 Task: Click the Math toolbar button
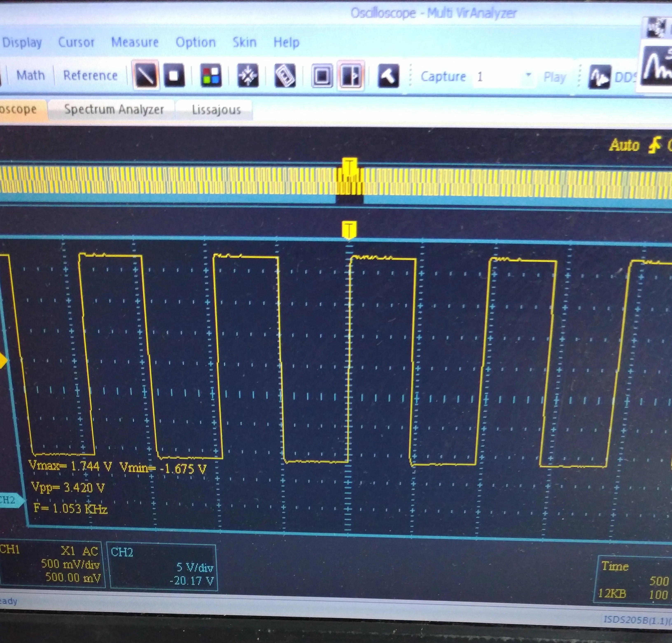coord(30,75)
